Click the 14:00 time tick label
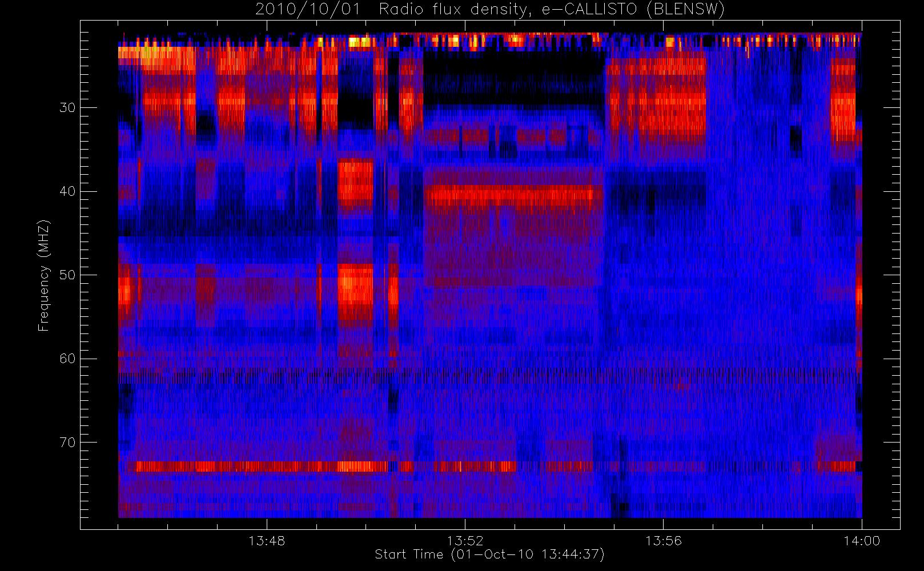 pos(862,541)
